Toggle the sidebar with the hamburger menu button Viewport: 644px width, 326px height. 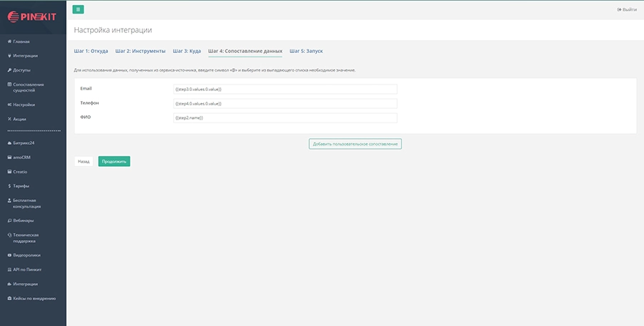coord(78,9)
